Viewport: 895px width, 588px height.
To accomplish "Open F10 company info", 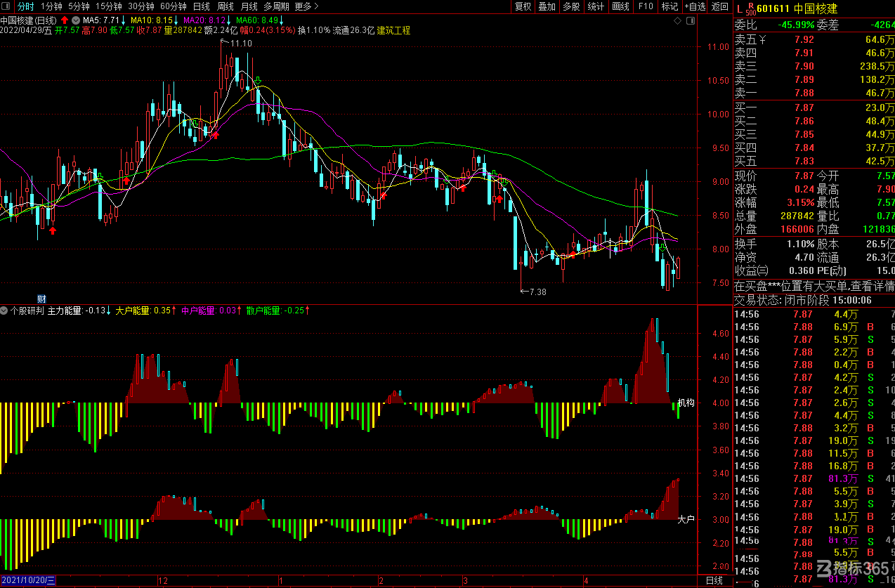I will click(645, 6).
